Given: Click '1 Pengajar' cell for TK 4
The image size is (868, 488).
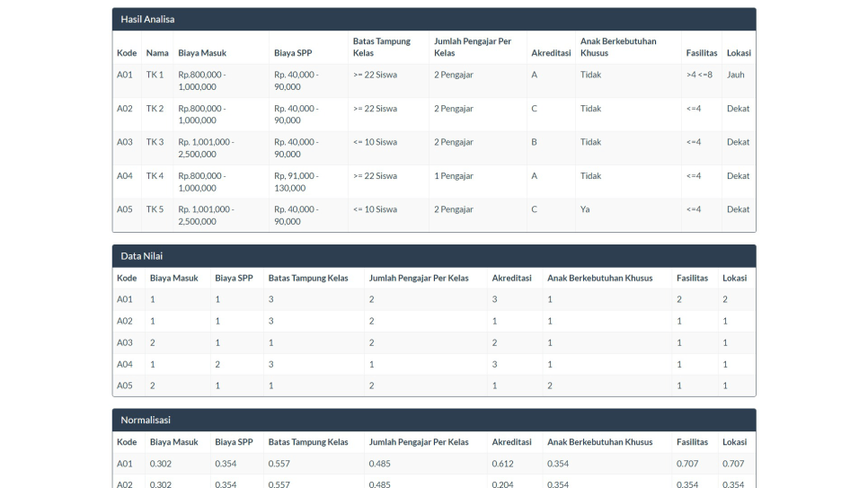Looking at the screenshot, I should tap(454, 176).
